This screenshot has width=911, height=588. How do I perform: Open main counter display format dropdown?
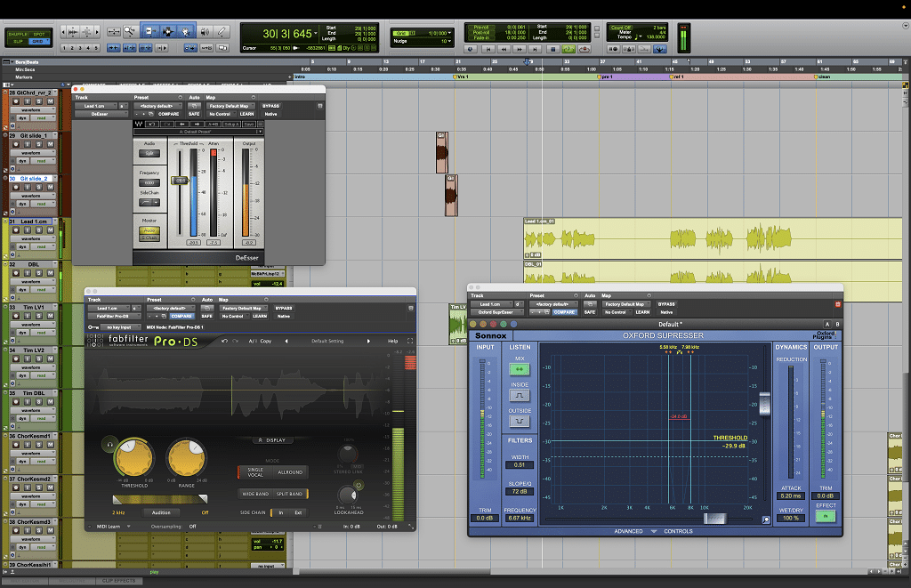[x=316, y=34]
